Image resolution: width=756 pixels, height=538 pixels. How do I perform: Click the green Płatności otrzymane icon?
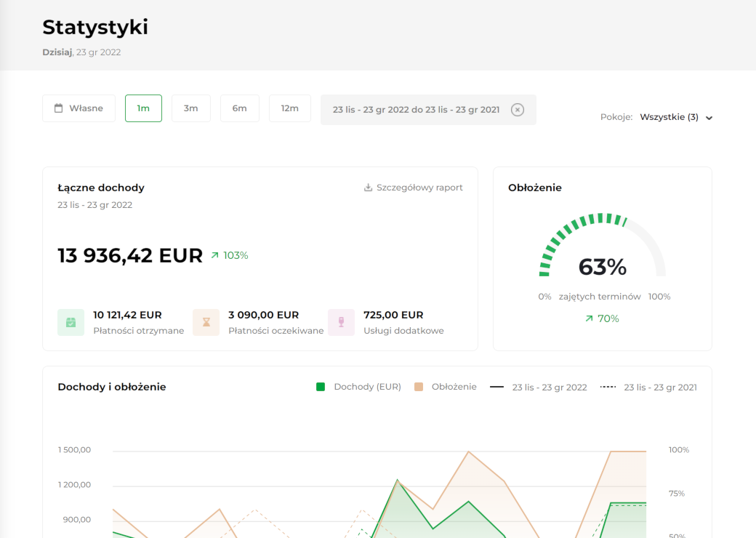pos(71,322)
